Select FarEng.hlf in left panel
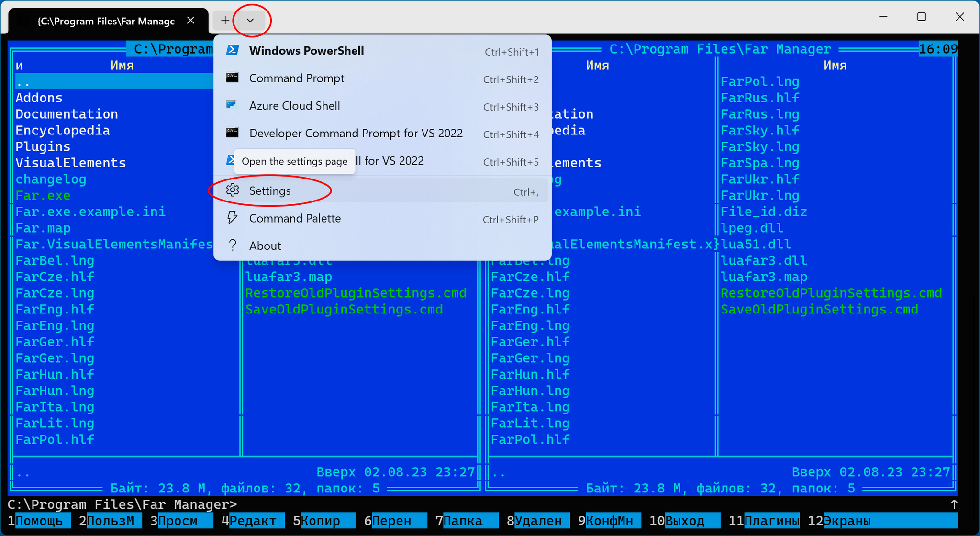Viewport: 980px width, 536px height. [55, 309]
